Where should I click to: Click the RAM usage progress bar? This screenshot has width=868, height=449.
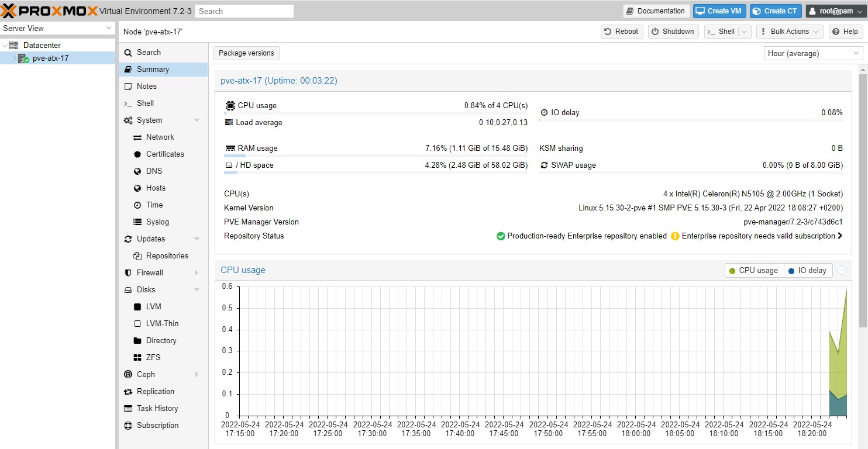(x=376, y=156)
